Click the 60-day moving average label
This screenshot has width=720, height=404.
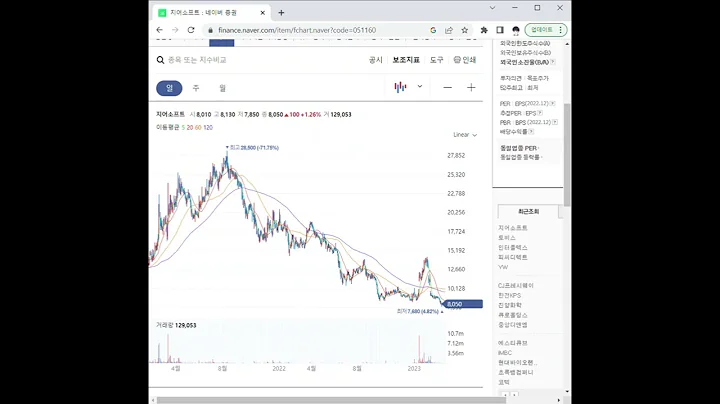click(x=198, y=128)
